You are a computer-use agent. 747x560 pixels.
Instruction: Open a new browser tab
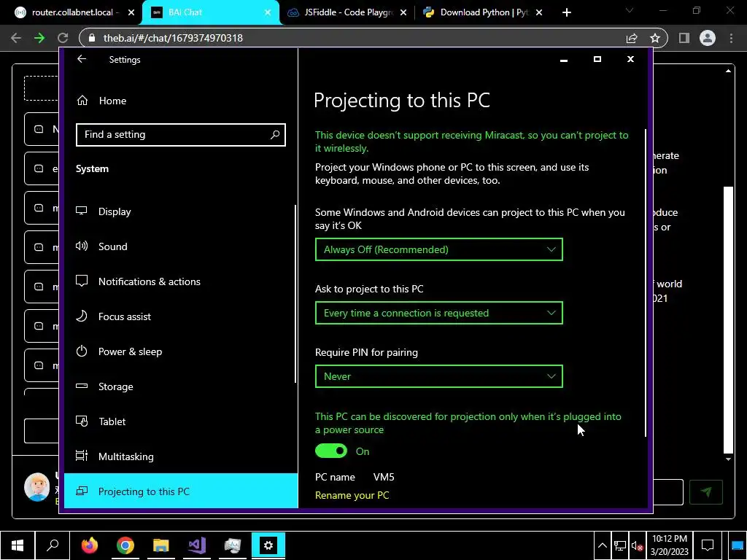[x=566, y=13]
